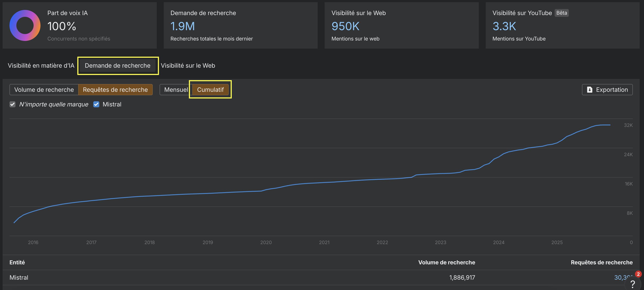Click the 'Part de voix IA' donut chart

[x=25, y=25]
